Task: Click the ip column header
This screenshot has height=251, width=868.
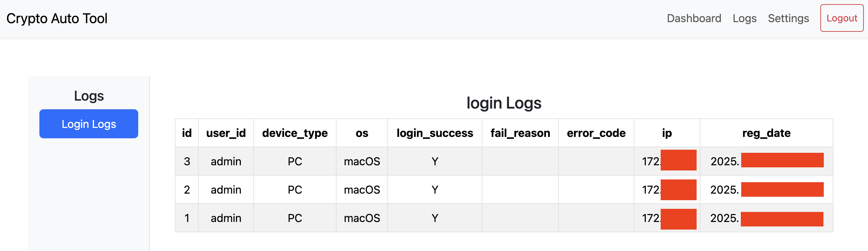Action: coord(666,133)
